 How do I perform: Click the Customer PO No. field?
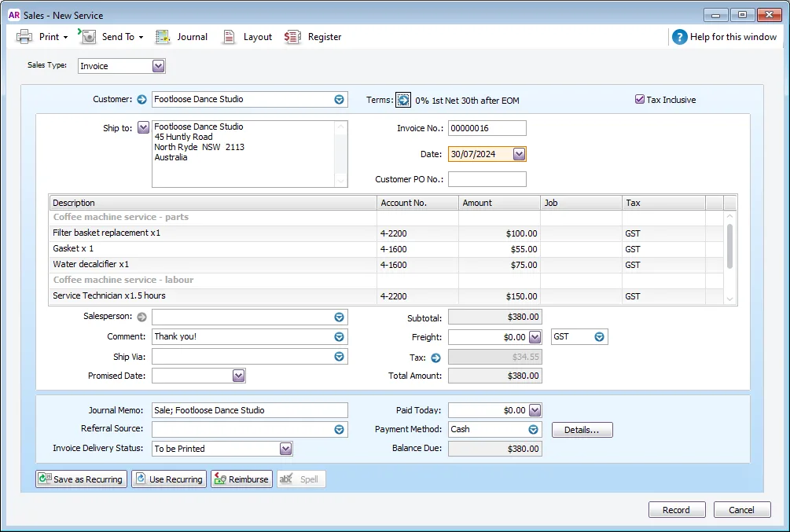click(x=487, y=179)
